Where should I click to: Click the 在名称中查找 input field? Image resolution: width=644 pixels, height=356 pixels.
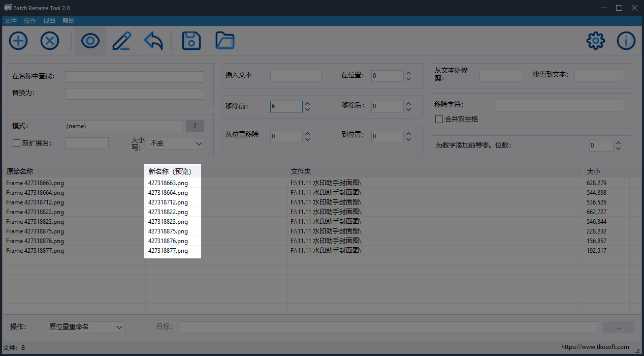point(135,77)
